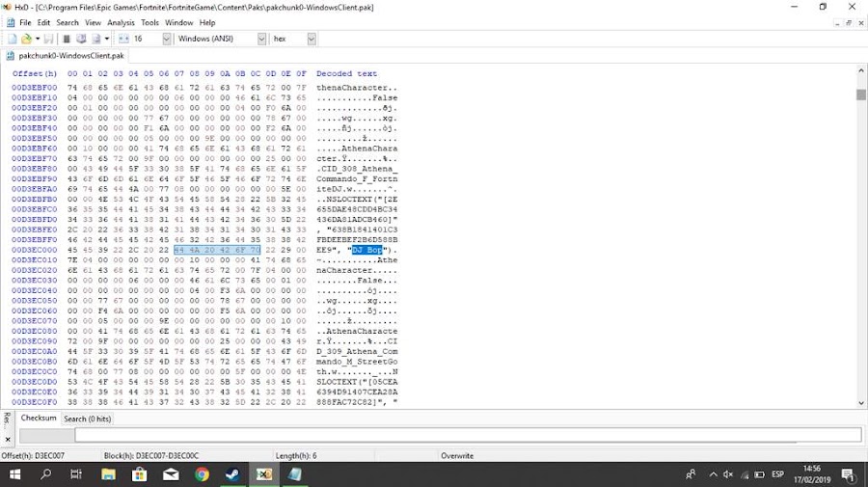868x487 pixels.
Task: Open the Analysis menu
Action: click(121, 23)
